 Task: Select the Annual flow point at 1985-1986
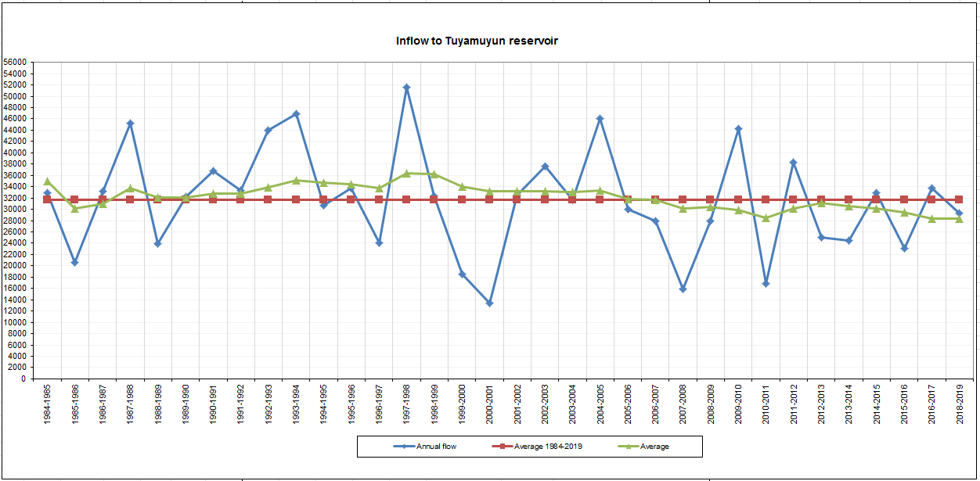tap(75, 262)
